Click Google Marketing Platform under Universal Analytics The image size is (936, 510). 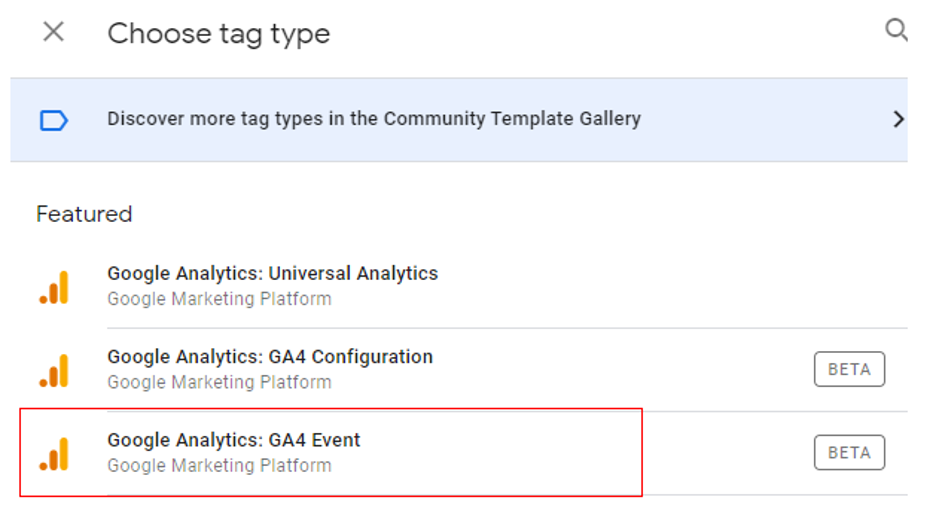219,299
